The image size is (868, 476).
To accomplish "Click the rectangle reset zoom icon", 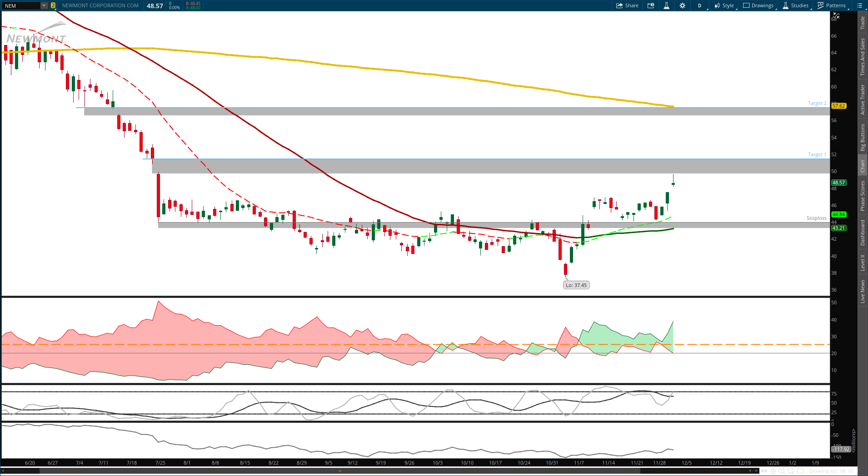I will click(x=801, y=471).
